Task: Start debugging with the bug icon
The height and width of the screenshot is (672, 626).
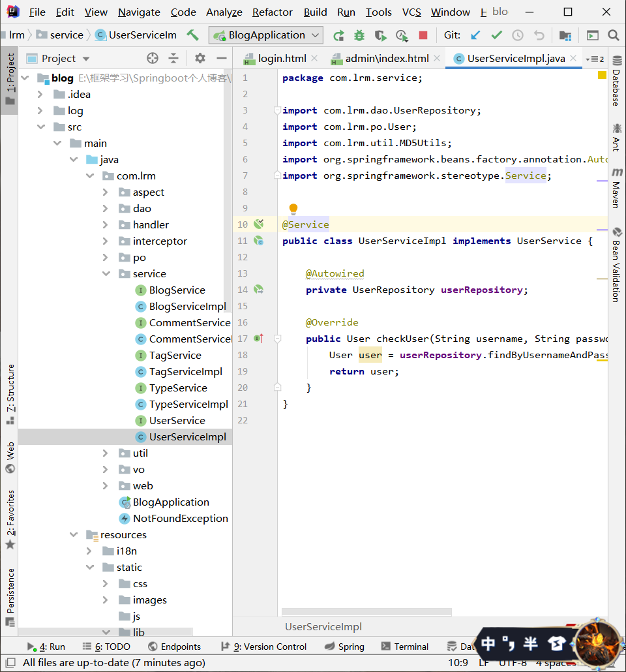Action: (359, 35)
